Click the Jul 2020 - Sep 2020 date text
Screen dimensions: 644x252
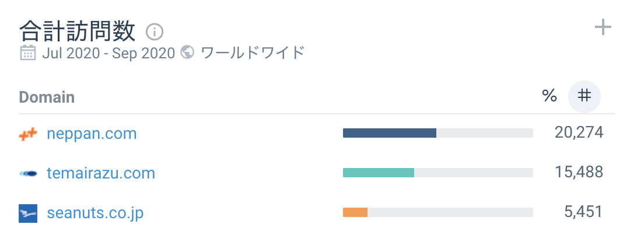coord(108,53)
